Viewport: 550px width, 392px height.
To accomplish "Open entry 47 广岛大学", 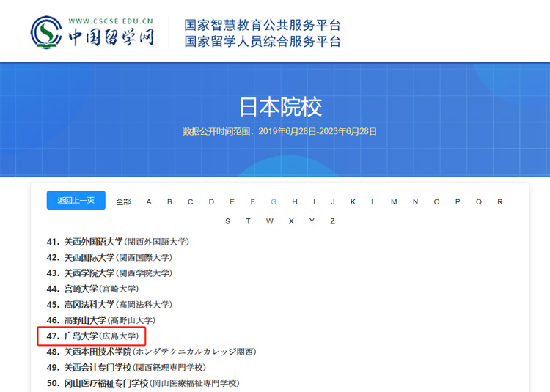I will [x=92, y=336].
